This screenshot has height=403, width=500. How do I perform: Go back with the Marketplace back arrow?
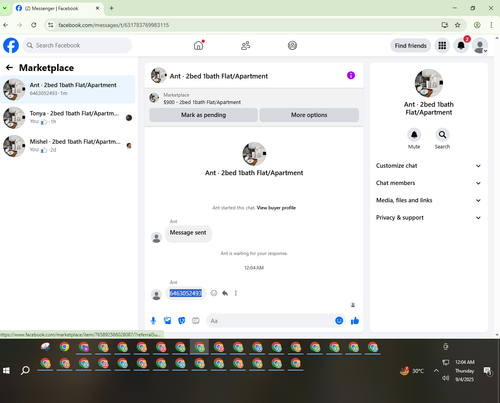pyautogui.click(x=9, y=68)
